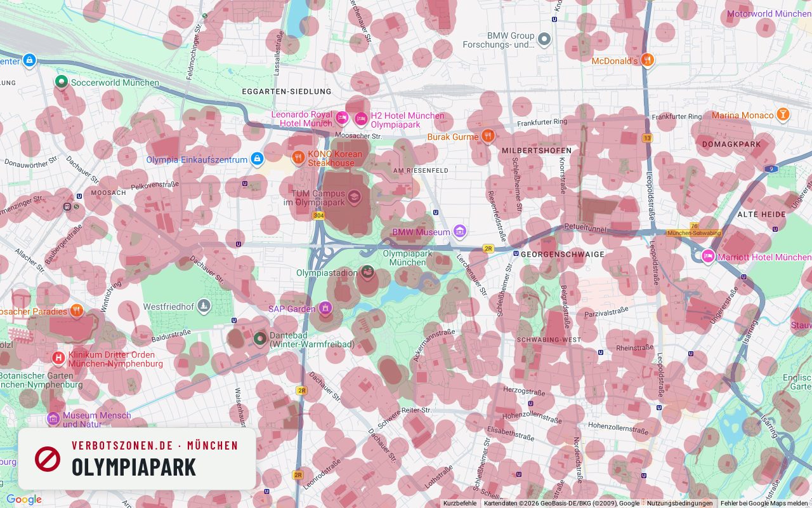Click the Moosacher Paradies restaurant icon
Viewport: 812px width, 508px height.
(x=77, y=311)
